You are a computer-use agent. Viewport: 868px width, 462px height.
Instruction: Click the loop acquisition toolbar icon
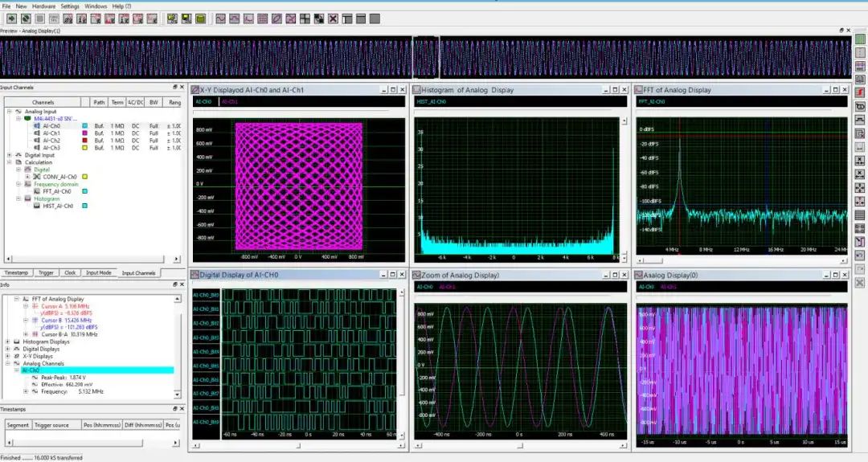[x=26, y=18]
